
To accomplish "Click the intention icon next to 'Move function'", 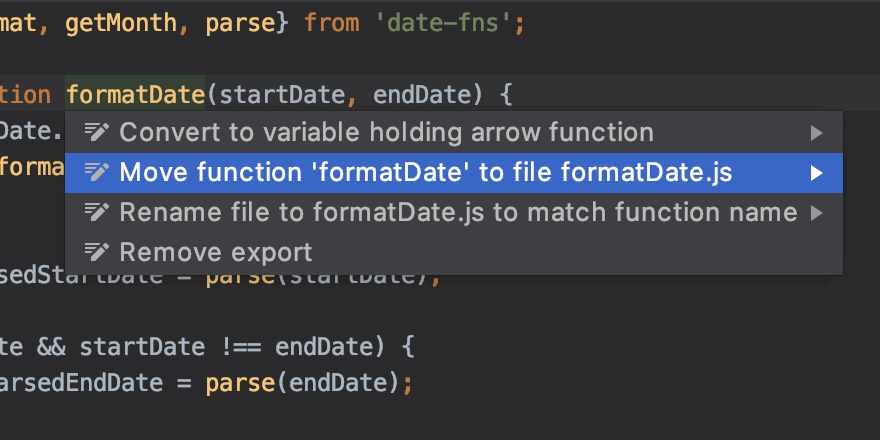I will click(x=96, y=172).
